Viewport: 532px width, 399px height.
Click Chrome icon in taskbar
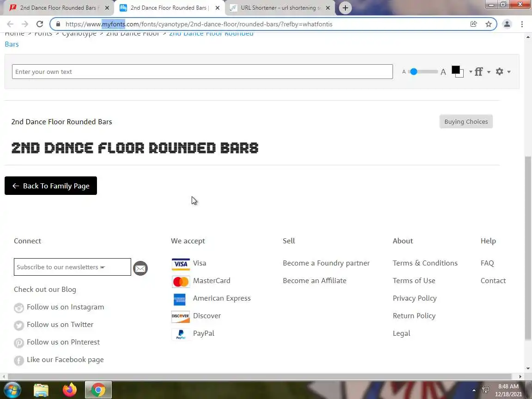click(x=98, y=390)
